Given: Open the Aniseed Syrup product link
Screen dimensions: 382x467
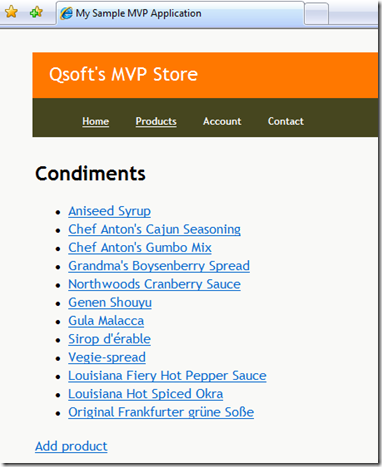Looking at the screenshot, I should point(110,211).
